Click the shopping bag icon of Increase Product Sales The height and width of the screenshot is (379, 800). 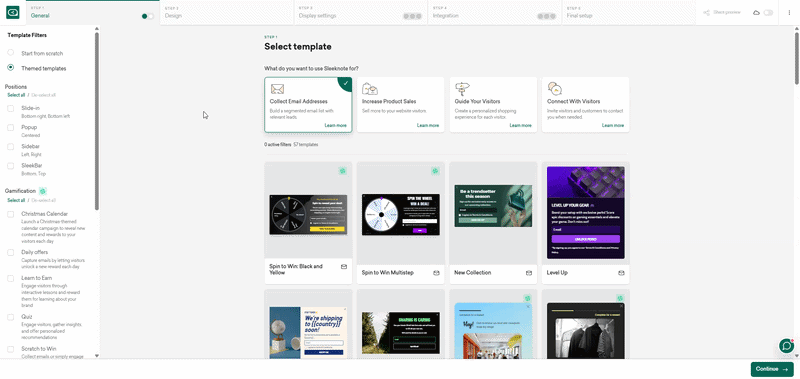click(369, 89)
